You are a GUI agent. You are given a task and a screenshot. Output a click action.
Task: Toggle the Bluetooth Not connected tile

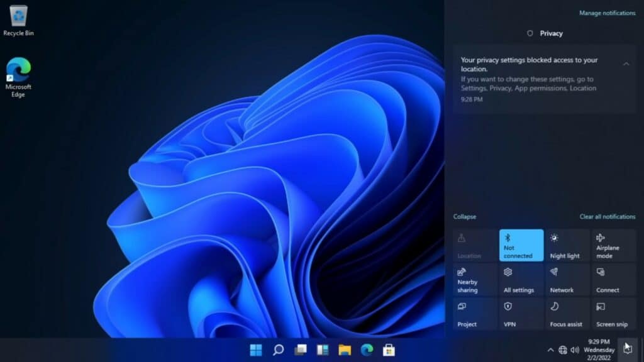(521, 246)
